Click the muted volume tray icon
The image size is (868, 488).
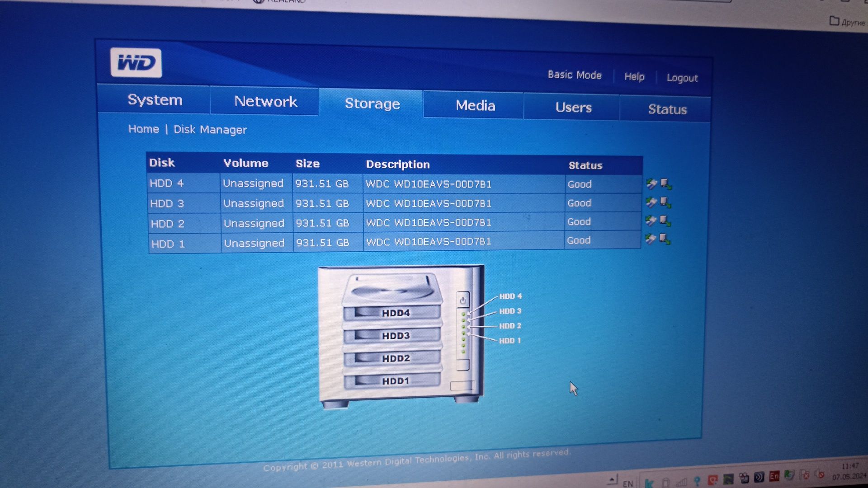pos(820,474)
